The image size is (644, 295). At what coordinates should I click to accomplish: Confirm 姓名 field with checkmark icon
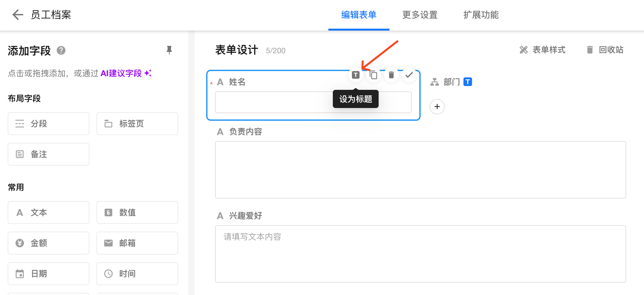pos(409,75)
